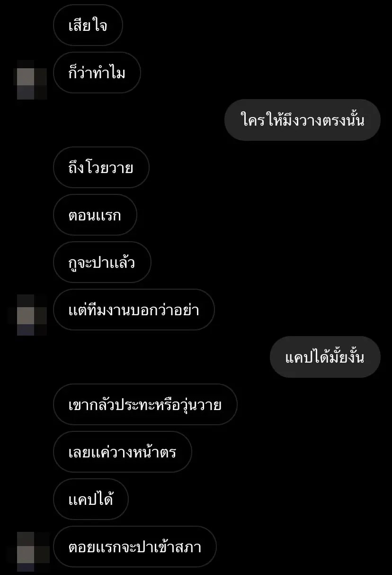The width and height of the screenshot is (392, 575).
Task: Select the received bubble containing the word ประทะ
Action: [145, 404]
